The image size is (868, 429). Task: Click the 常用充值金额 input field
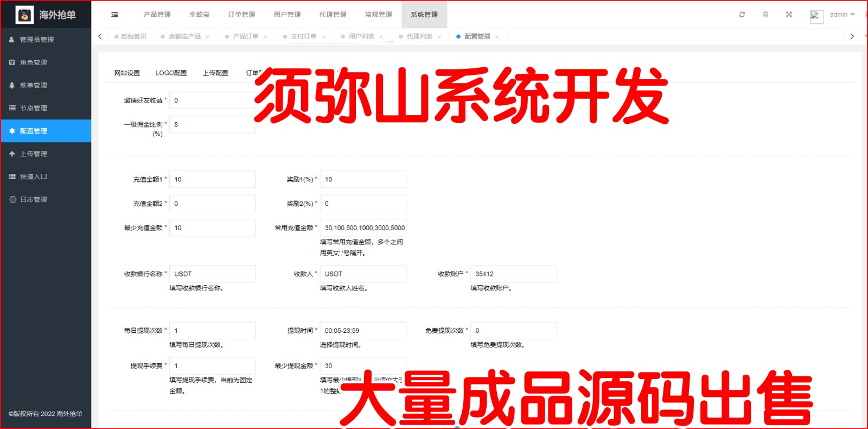(362, 228)
